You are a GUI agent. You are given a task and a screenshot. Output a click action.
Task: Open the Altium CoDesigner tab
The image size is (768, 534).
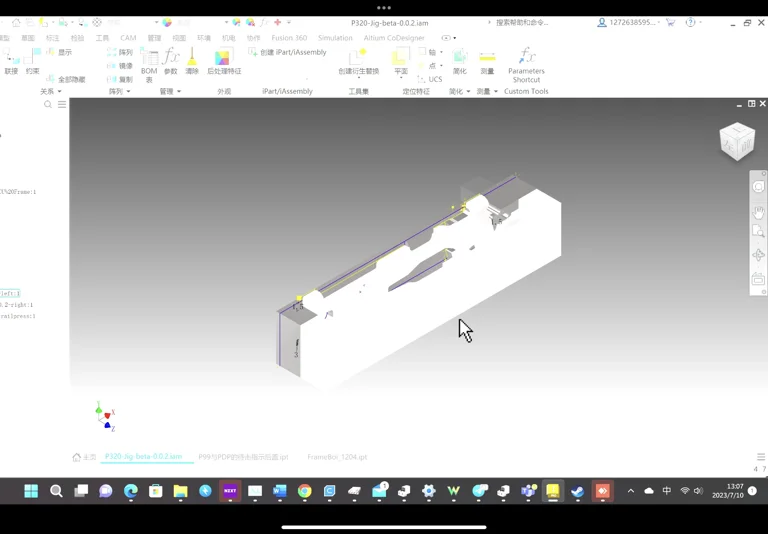click(x=394, y=38)
